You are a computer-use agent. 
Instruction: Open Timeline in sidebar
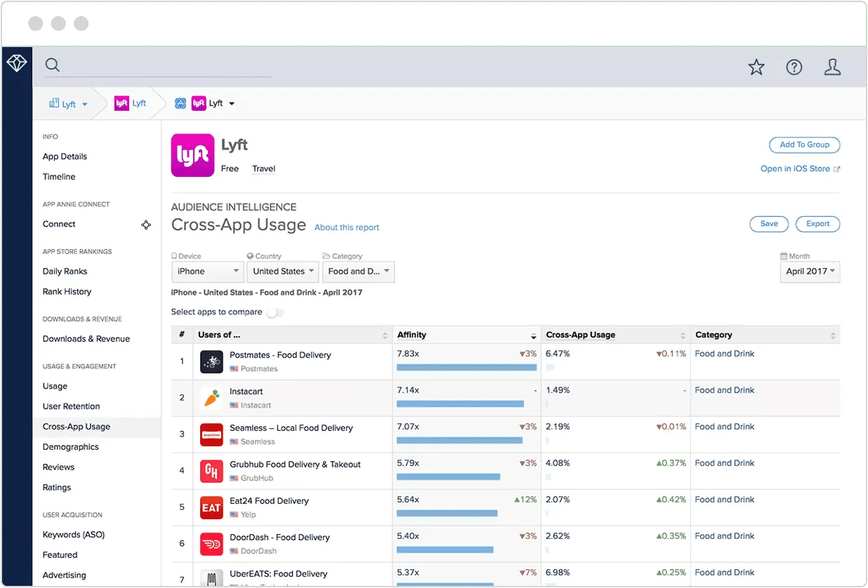(x=59, y=177)
